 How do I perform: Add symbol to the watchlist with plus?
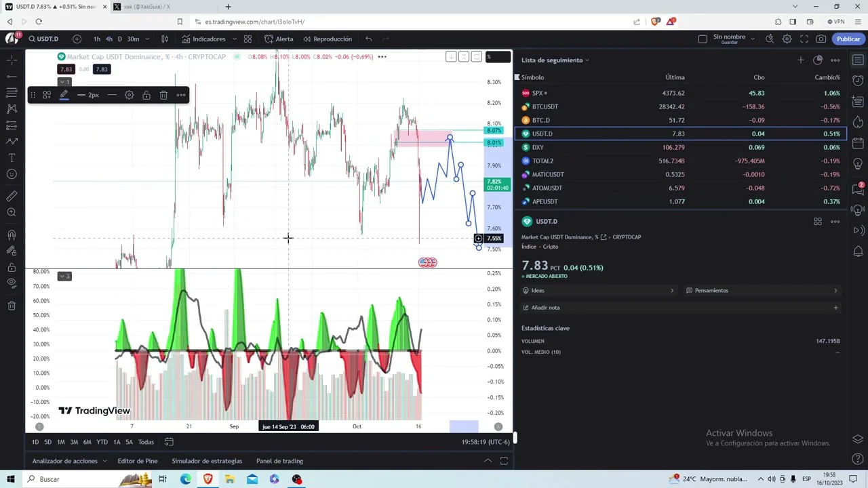pos(800,60)
